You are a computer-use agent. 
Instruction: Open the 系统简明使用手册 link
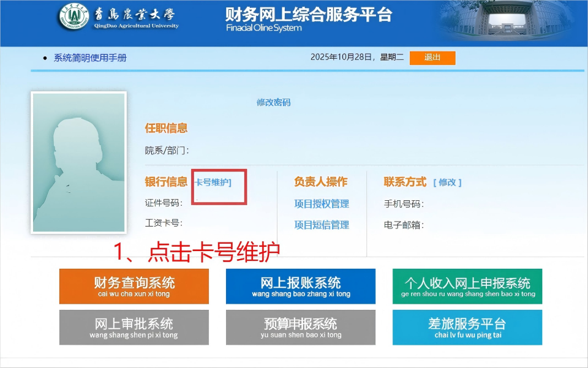pyautogui.click(x=90, y=58)
